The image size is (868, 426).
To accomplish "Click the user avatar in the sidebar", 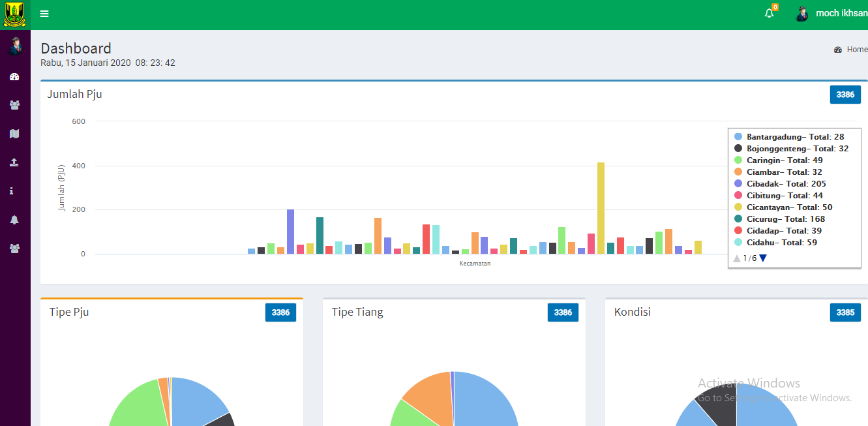I will (x=15, y=46).
